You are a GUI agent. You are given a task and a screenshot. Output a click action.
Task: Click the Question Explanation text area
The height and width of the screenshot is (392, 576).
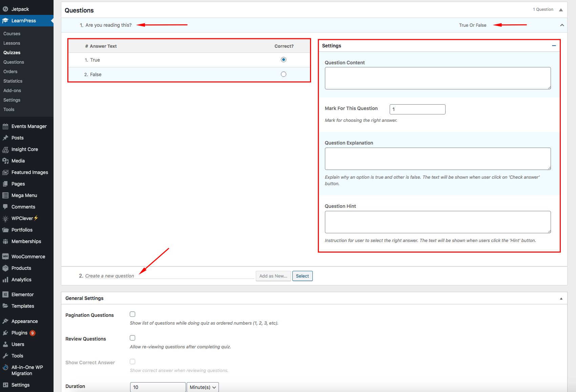coord(438,159)
